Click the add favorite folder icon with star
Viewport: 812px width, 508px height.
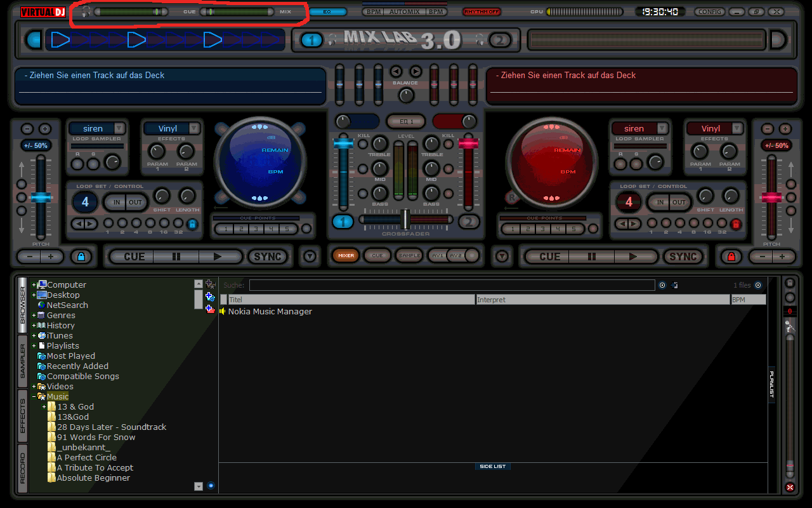211,285
